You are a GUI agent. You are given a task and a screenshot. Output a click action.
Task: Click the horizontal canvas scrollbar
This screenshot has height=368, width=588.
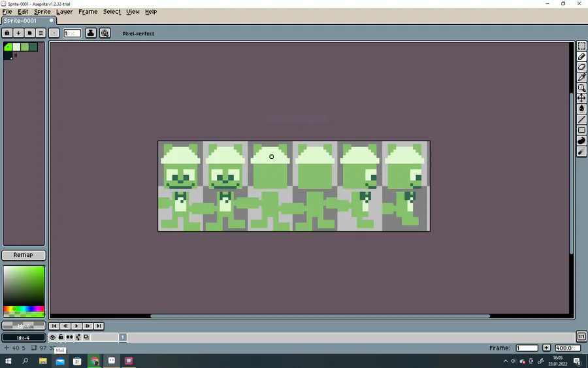320,316
